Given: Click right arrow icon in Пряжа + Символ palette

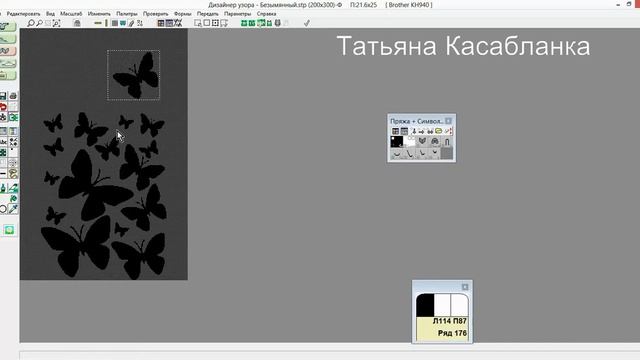Looking at the screenshot, I should pos(422,131).
